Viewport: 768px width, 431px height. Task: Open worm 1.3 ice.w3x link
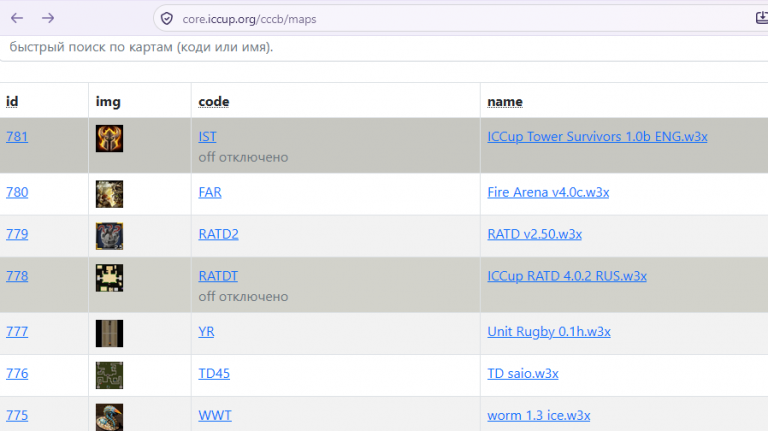[x=539, y=415]
